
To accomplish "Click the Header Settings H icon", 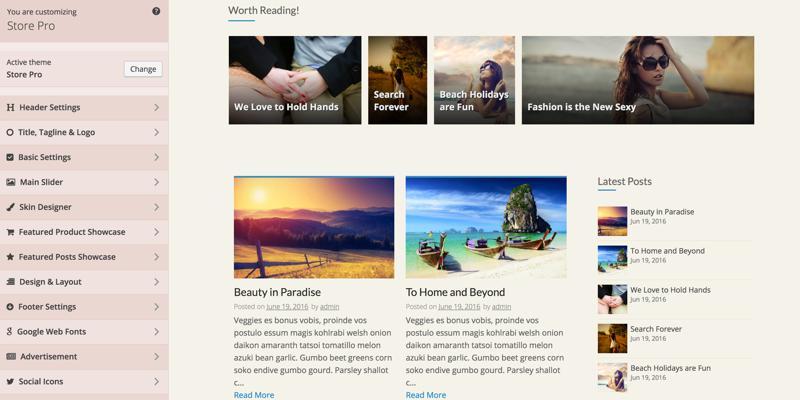I will (10, 108).
